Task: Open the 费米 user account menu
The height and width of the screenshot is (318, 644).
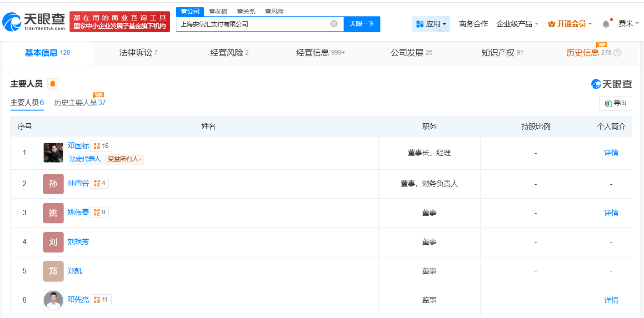Action: [x=629, y=24]
